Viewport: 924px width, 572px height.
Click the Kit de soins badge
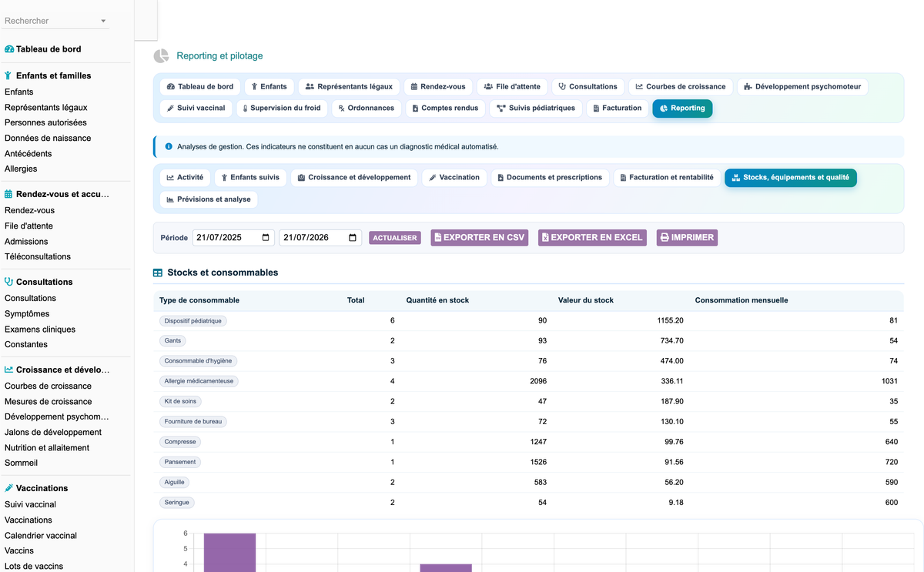coord(180,401)
